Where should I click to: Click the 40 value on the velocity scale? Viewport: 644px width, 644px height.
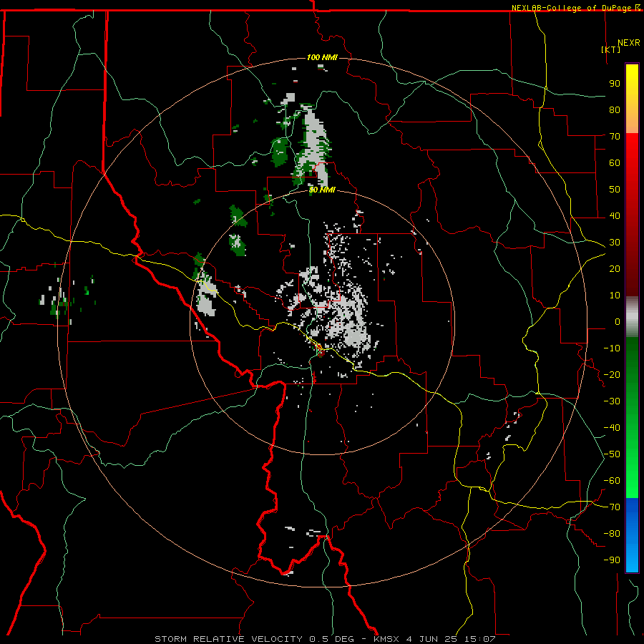tap(615, 215)
